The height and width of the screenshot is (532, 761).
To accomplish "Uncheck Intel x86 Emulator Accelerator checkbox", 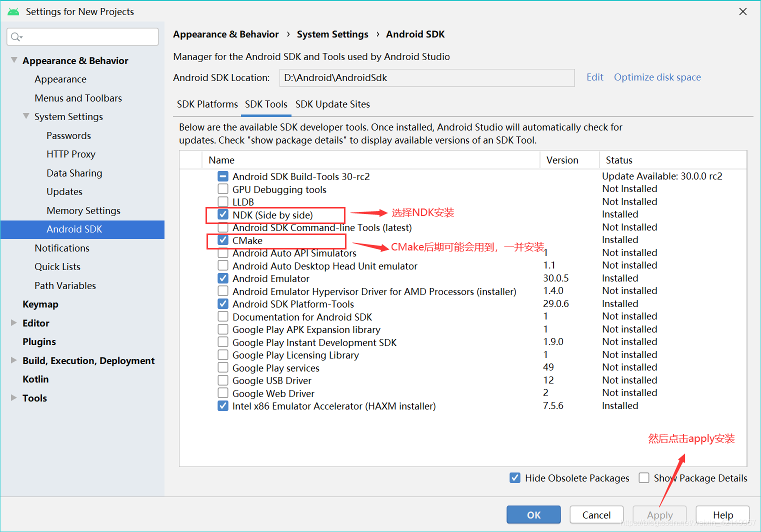I will point(223,406).
